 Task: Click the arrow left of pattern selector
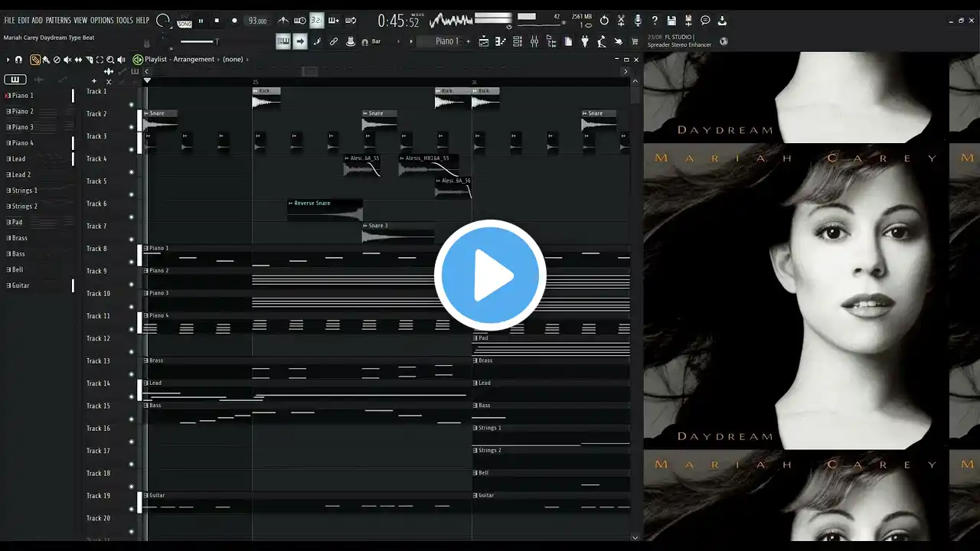(x=411, y=41)
